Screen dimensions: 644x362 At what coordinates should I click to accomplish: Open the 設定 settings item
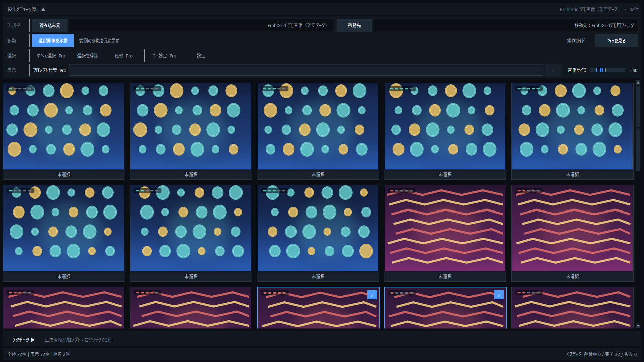coord(201,56)
